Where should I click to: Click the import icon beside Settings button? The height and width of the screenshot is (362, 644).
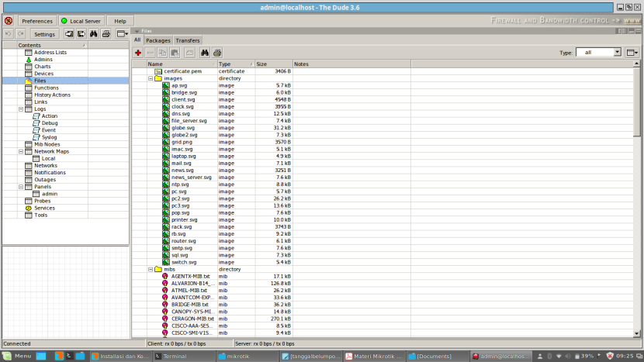click(69, 34)
